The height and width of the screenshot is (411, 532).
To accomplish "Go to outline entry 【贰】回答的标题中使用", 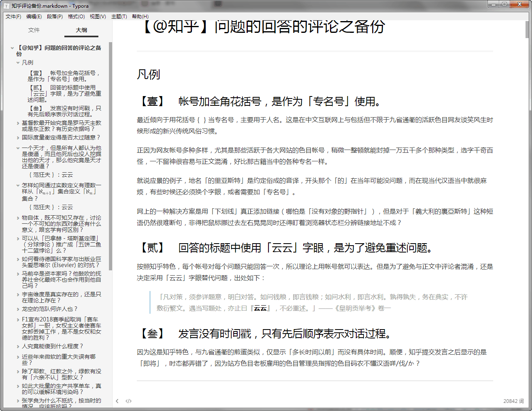I will 64,93.
